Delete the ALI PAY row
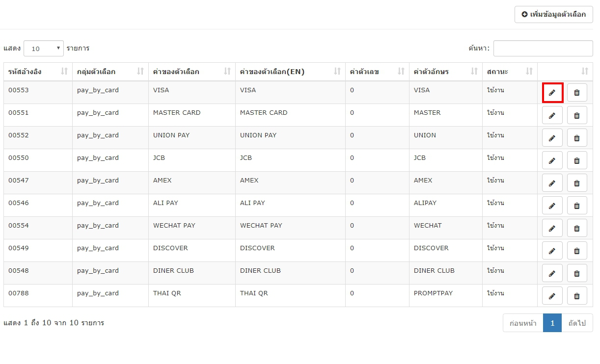 [x=577, y=205]
